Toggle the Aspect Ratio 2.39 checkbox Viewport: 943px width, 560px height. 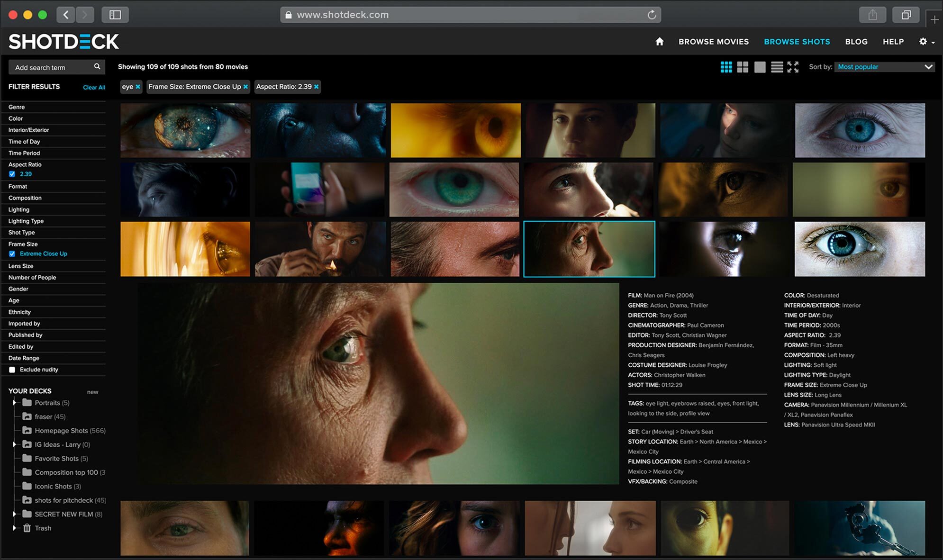tap(12, 174)
